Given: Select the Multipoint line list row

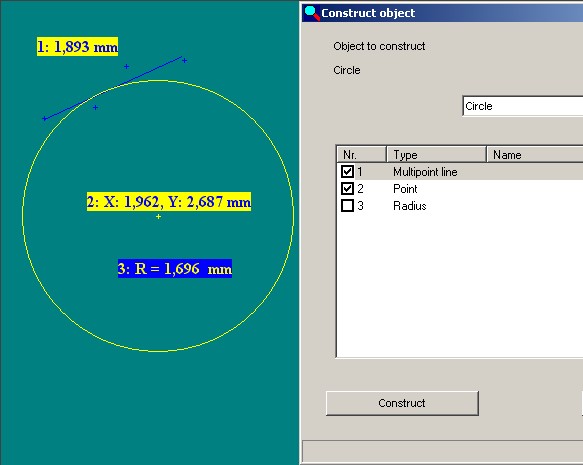Looking at the screenshot, I should (460, 172).
